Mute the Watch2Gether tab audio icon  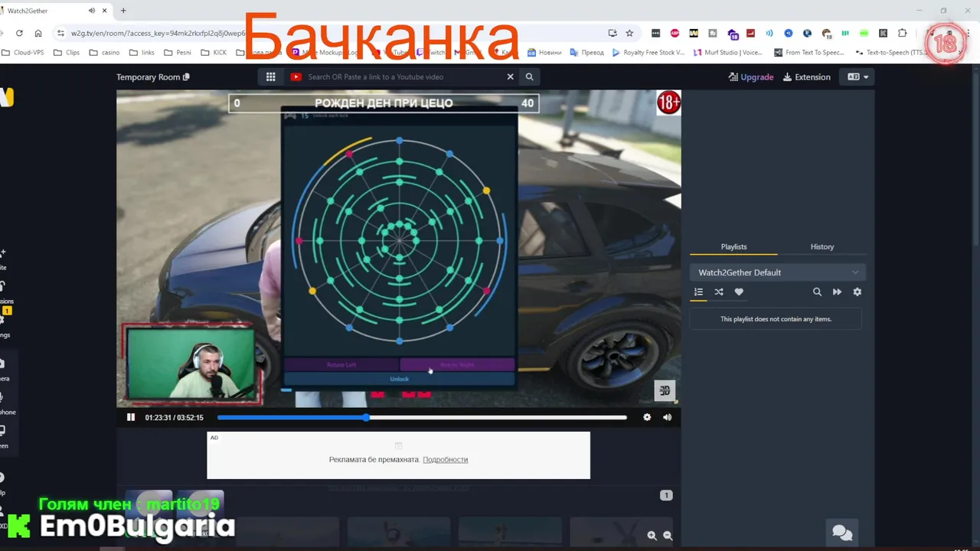[92, 11]
